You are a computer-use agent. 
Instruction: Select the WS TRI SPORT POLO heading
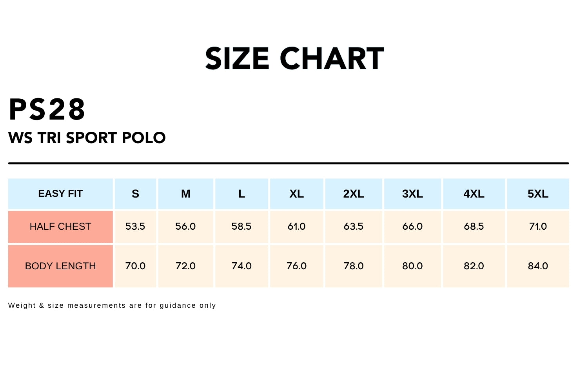(87, 138)
